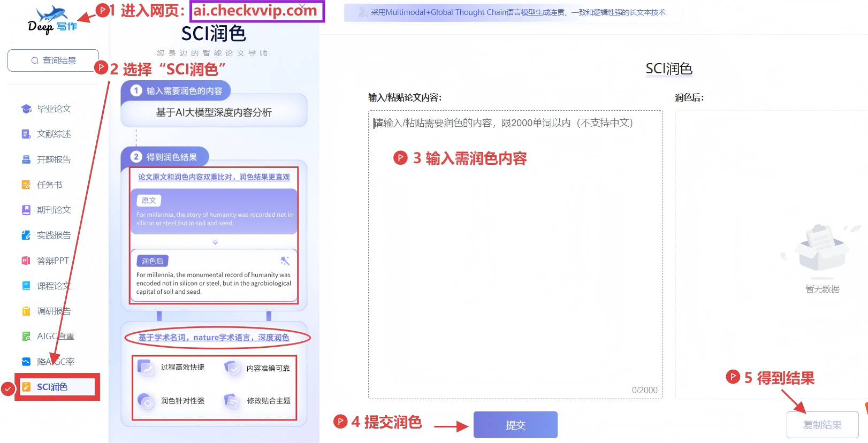
Task: Focus the paper content input textarea
Action: tap(515, 255)
